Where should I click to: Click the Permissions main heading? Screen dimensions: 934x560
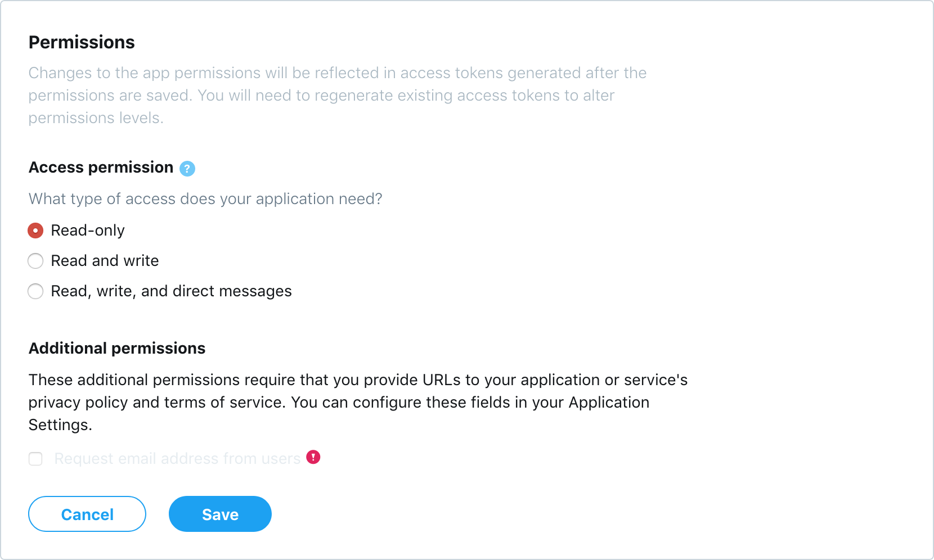click(82, 42)
